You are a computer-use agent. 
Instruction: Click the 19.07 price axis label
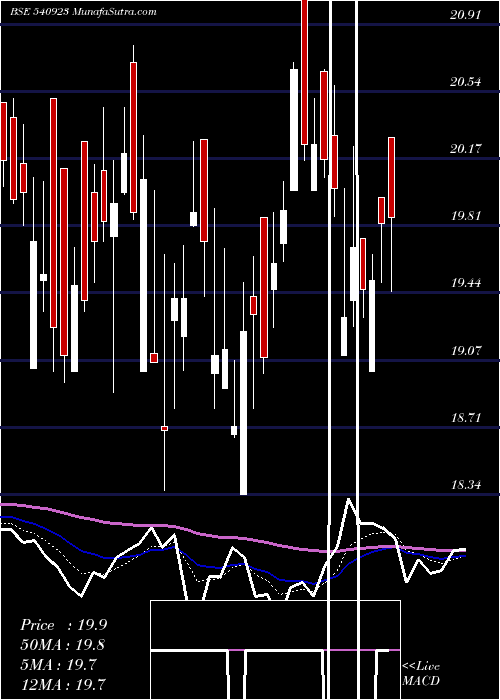click(466, 351)
